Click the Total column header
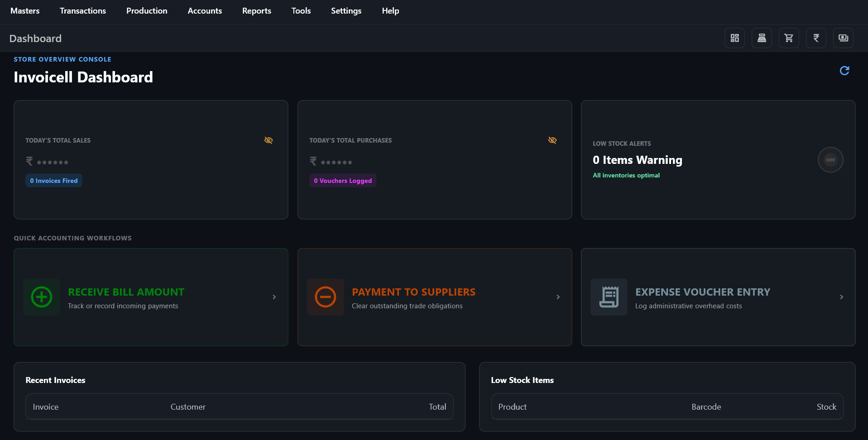This screenshot has width=868, height=440. [437, 407]
